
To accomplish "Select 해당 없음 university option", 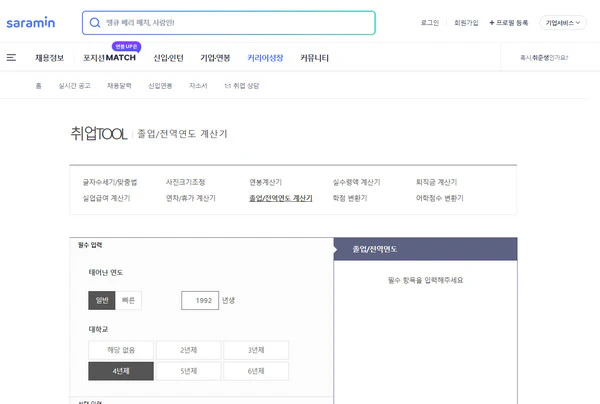I will 118,350.
